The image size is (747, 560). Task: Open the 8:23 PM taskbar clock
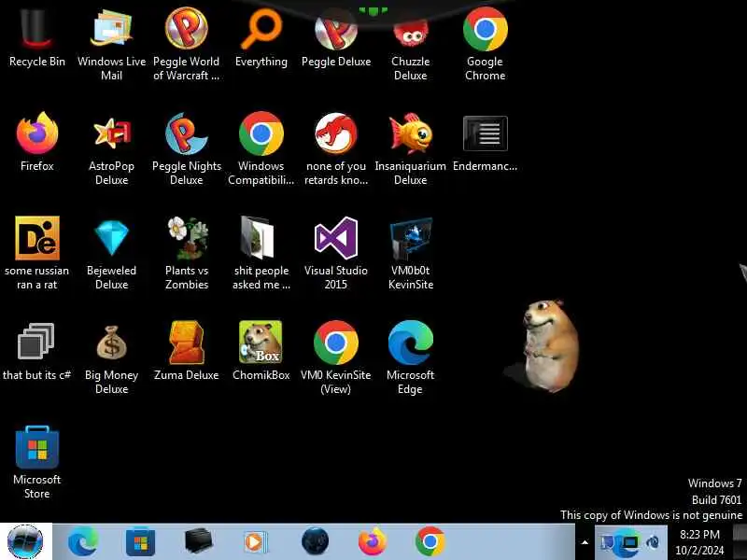699,542
